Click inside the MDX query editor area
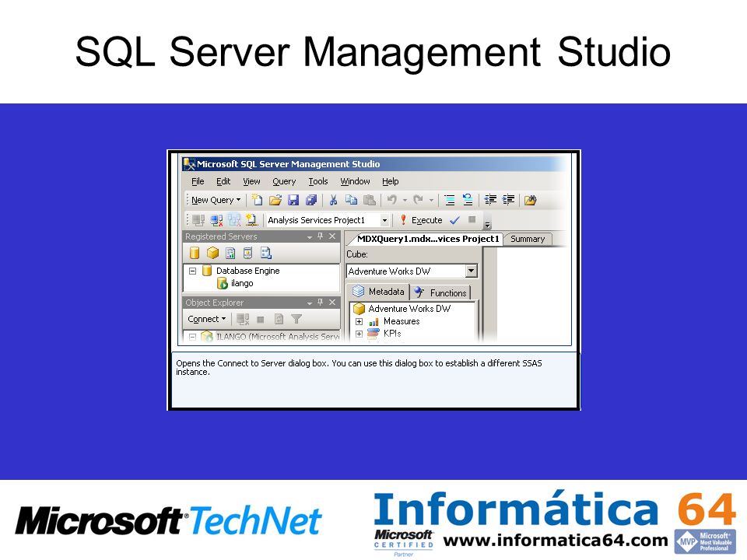747x560 pixels. [534, 293]
